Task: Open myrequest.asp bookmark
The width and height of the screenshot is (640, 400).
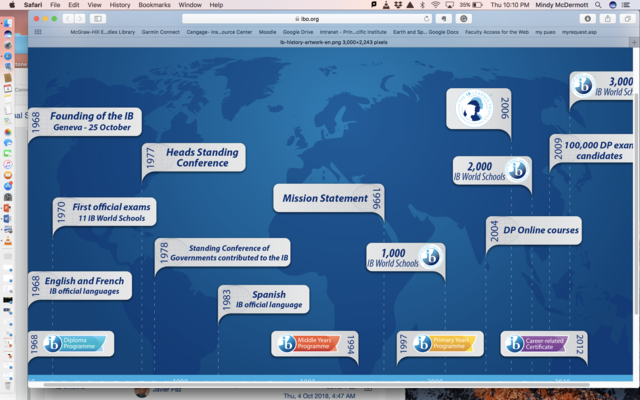Action: click(x=579, y=32)
